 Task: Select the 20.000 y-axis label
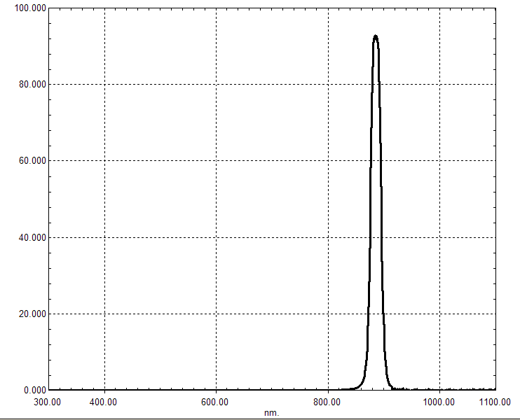point(32,314)
